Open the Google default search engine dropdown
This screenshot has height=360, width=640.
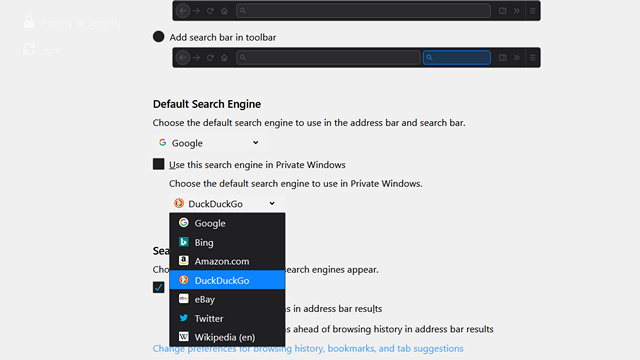210,143
